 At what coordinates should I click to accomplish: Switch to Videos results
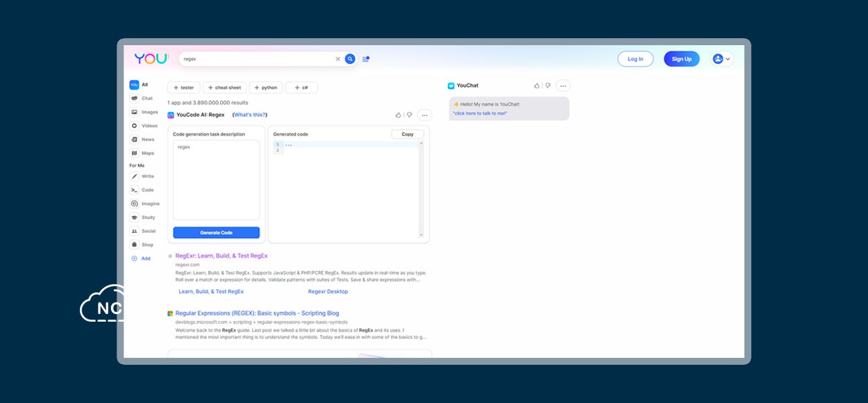144,126
